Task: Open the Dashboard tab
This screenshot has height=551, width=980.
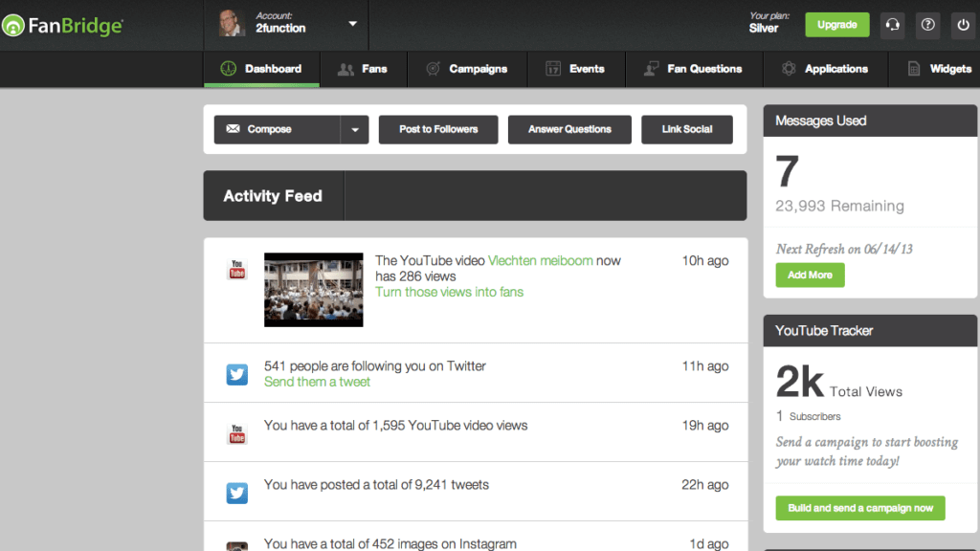Action: [261, 69]
